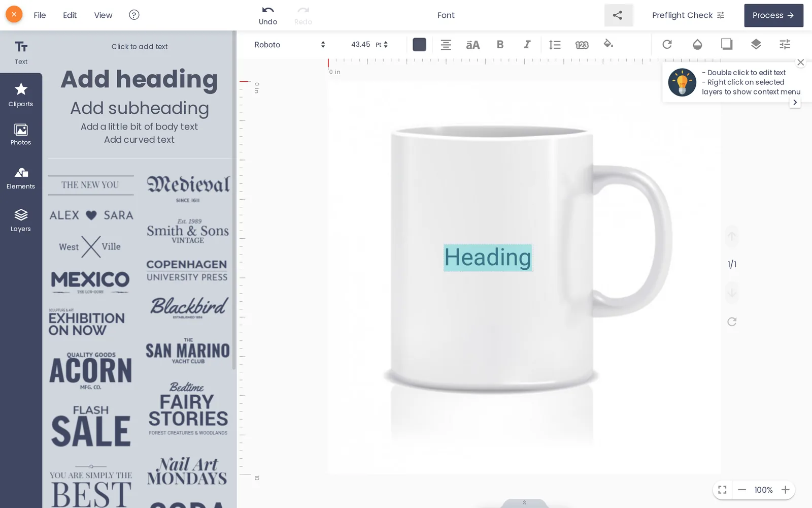Close the tips popup

(x=801, y=62)
